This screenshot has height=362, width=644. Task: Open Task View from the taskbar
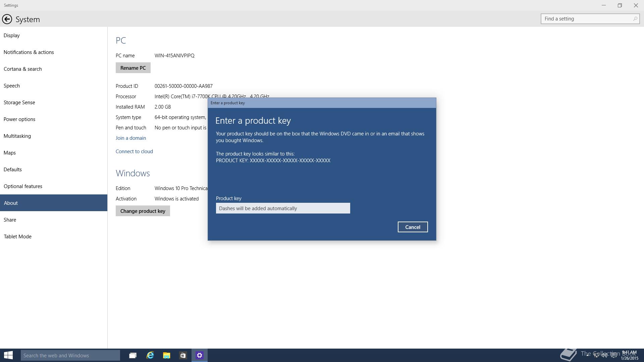(133, 355)
